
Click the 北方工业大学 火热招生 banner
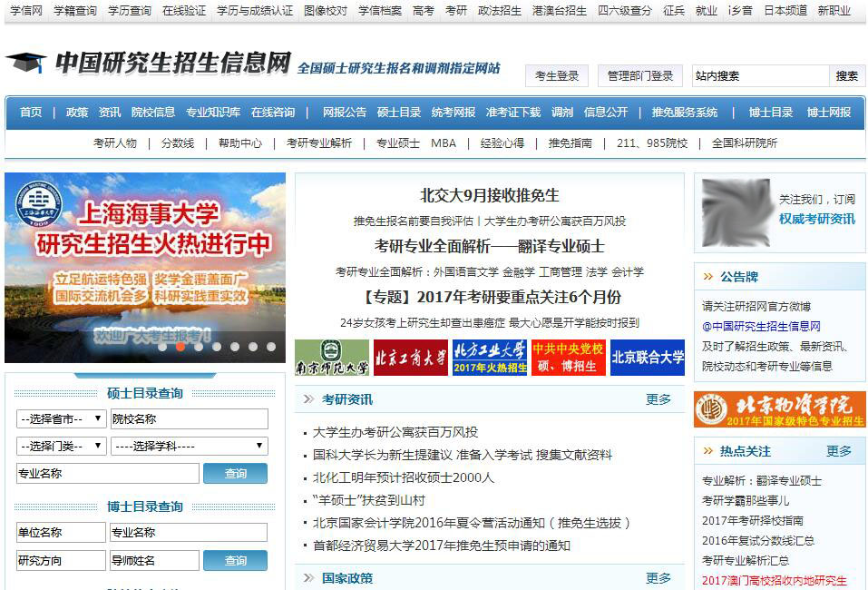click(x=491, y=356)
